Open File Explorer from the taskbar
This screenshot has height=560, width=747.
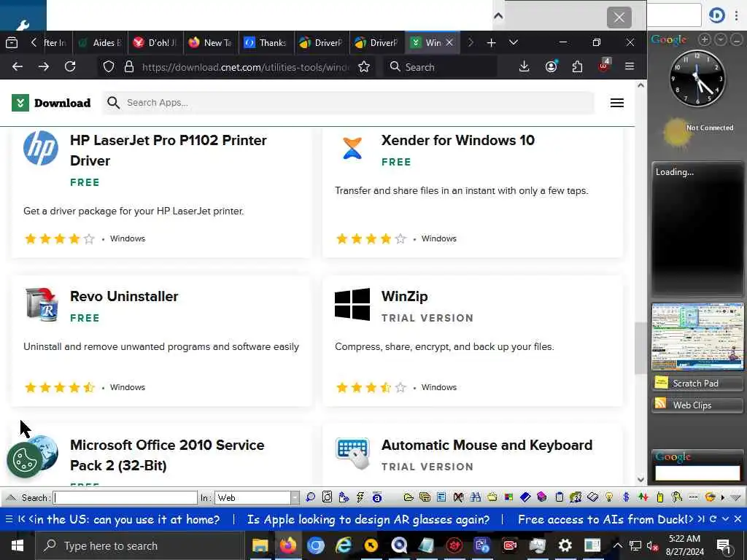260,545
